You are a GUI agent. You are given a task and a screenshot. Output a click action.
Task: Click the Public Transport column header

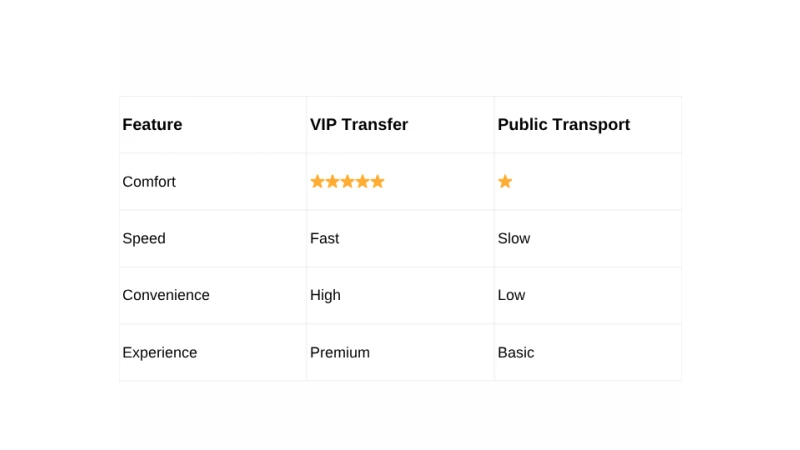[563, 125]
